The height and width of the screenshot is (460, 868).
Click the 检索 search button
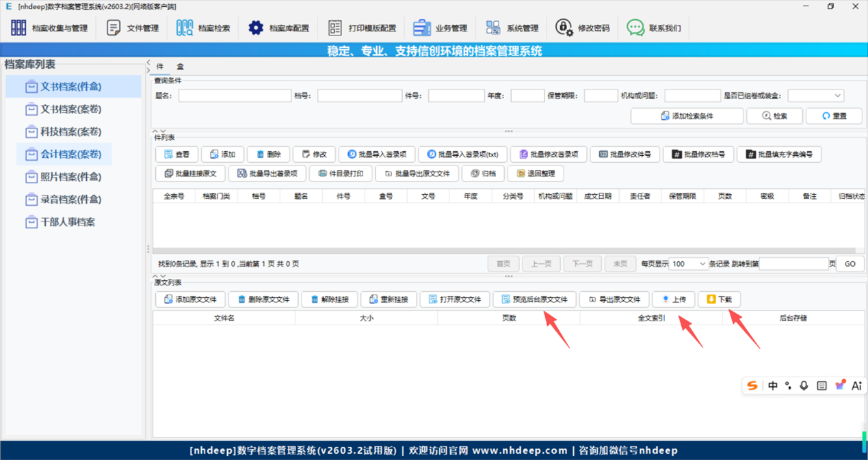tap(774, 115)
